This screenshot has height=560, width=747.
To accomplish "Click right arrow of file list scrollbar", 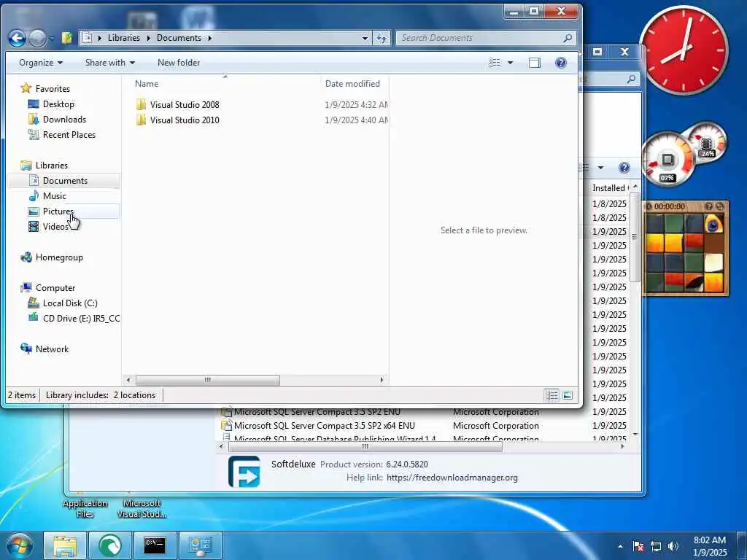I will click(x=381, y=380).
